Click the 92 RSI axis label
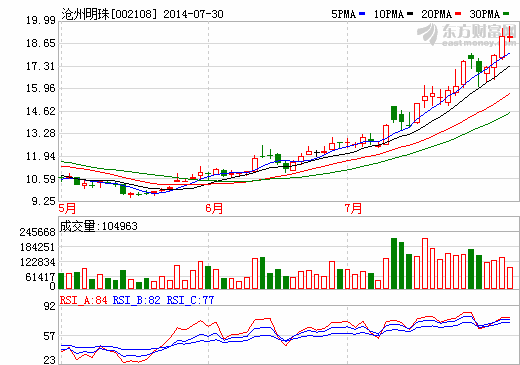520x365 pixels. tap(50, 306)
